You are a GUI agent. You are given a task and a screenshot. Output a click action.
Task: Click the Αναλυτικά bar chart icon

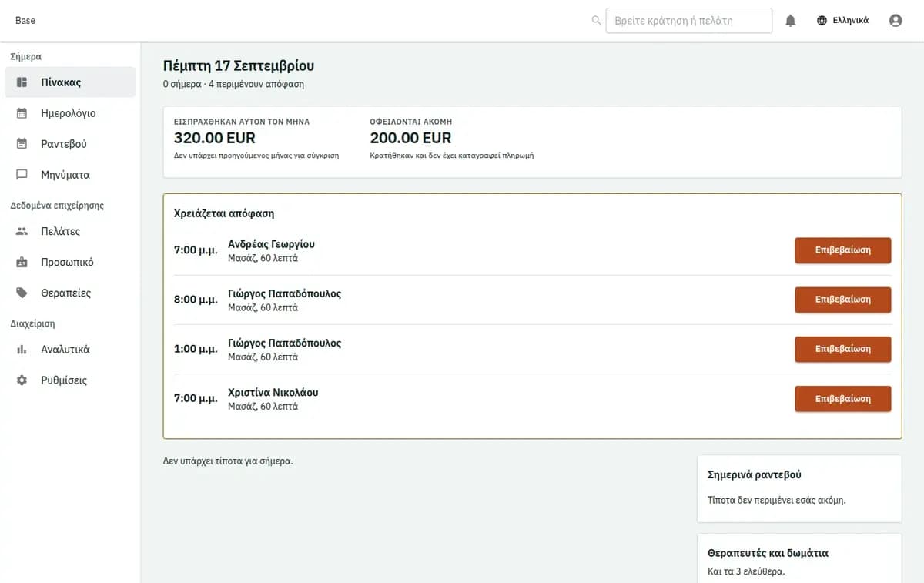(22, 350)
